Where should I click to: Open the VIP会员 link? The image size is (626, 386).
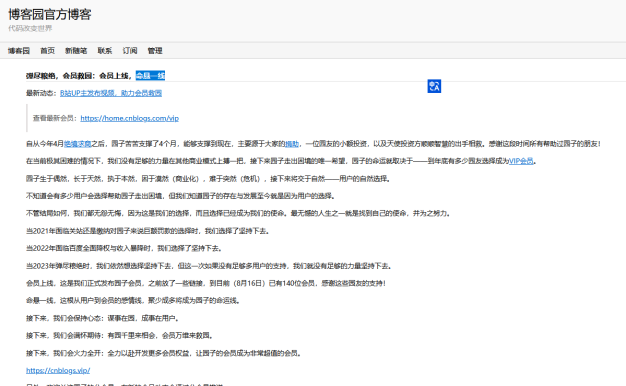[521, 161]
